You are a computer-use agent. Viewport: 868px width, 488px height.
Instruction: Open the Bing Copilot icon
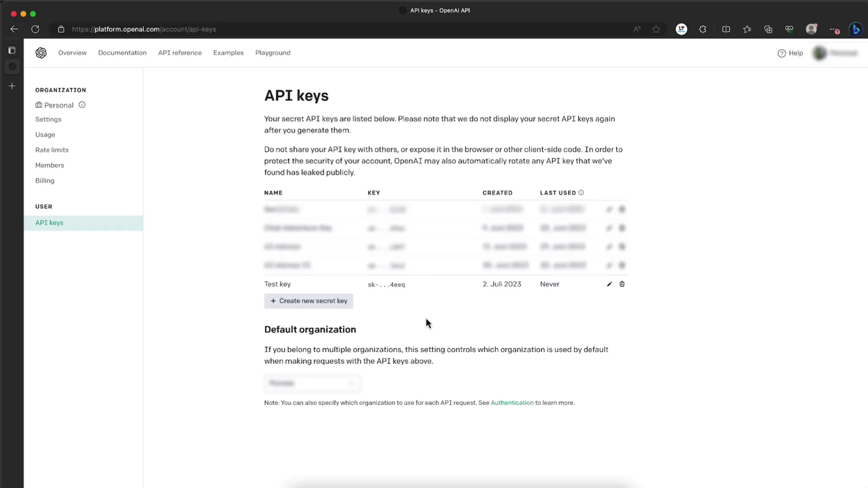pos(855,29)
